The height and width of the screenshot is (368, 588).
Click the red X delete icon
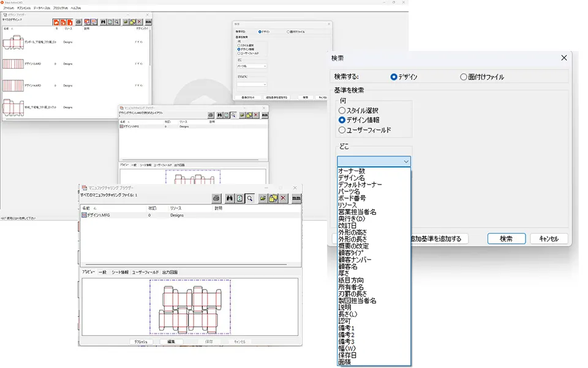[283, 197]
